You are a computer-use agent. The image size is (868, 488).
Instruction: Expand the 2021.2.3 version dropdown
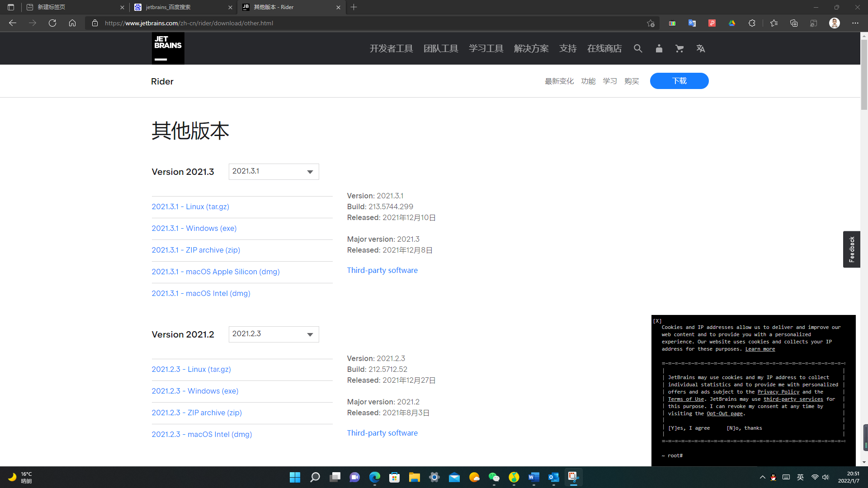(x=274, y=334)
